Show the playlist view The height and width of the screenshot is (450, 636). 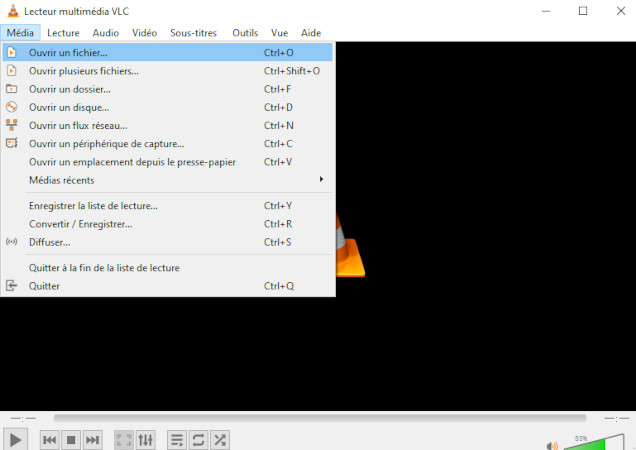tap(177, 440)
